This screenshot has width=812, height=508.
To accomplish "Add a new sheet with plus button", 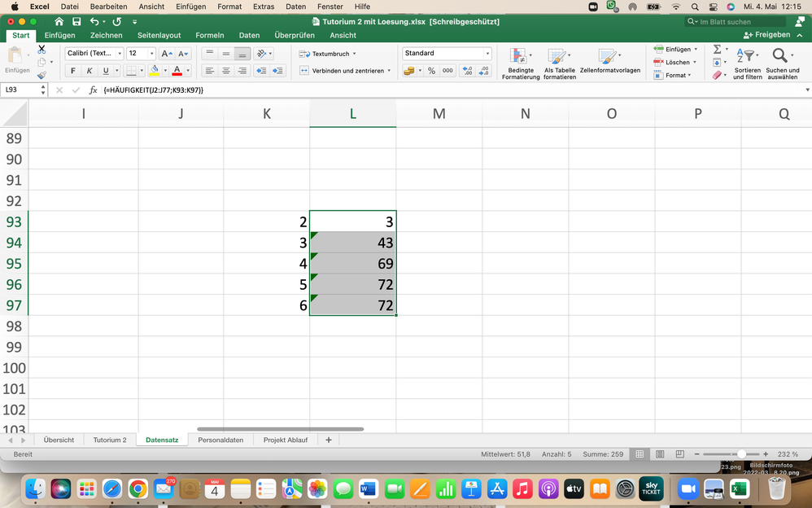I will (329, 440).
